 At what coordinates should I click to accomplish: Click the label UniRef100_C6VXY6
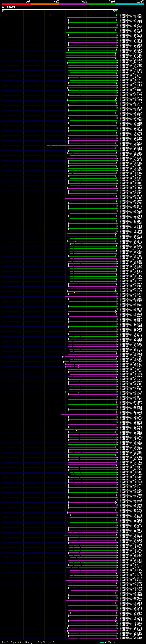coord(131,30)
